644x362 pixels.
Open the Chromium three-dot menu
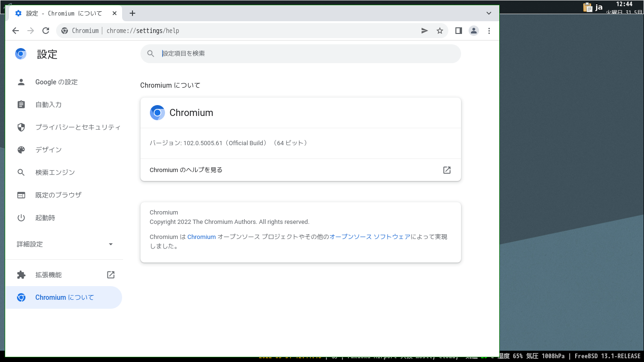(489, 31)
